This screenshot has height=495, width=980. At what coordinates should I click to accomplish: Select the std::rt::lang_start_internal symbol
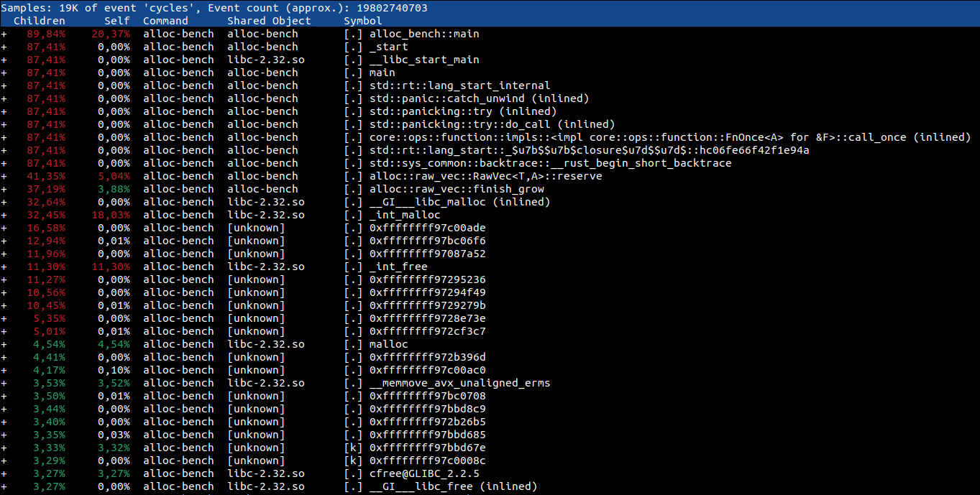(459, 85)
